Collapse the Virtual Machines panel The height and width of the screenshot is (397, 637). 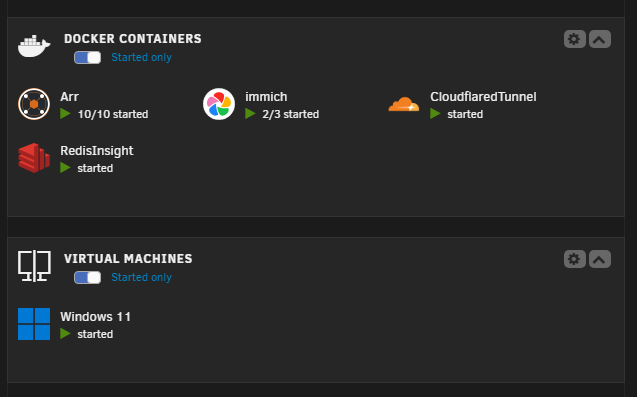(x=600, y=259)
